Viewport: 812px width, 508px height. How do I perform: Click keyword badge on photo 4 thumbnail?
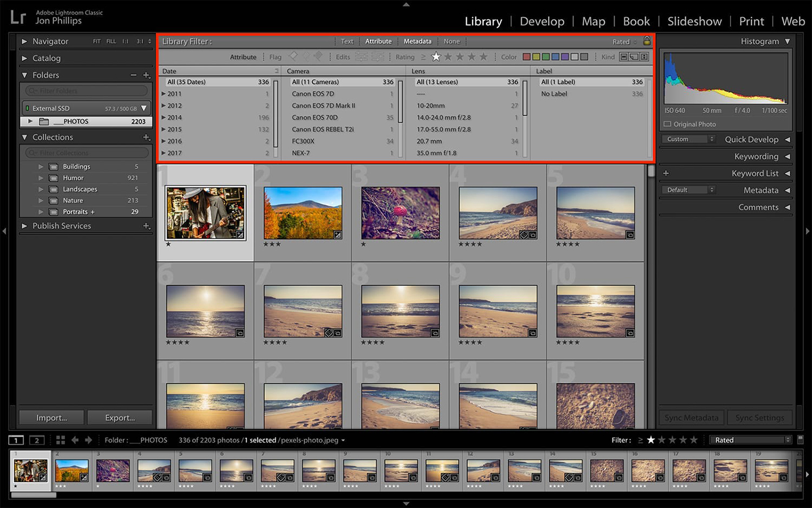point(523,235)
